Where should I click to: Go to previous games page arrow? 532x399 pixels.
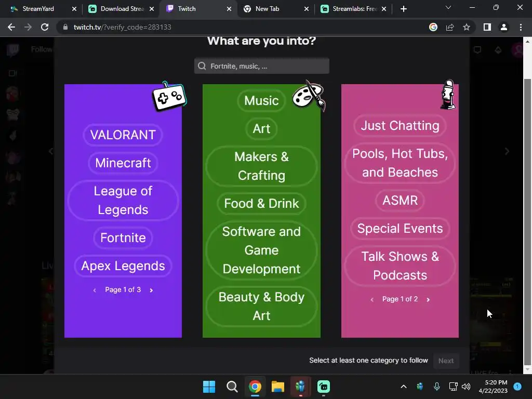[x=95, y=290]
